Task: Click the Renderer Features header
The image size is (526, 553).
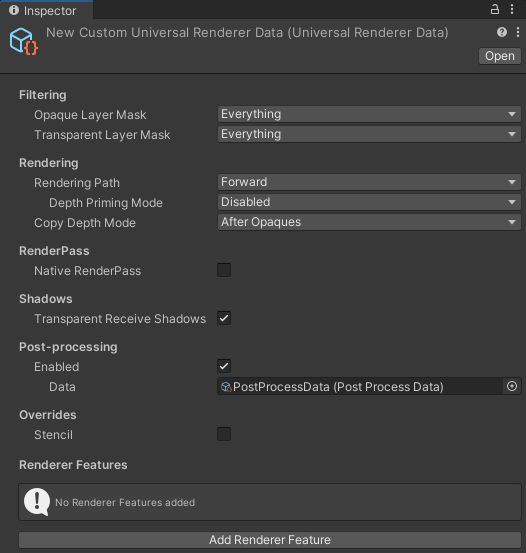Action: tap(73, 465)
